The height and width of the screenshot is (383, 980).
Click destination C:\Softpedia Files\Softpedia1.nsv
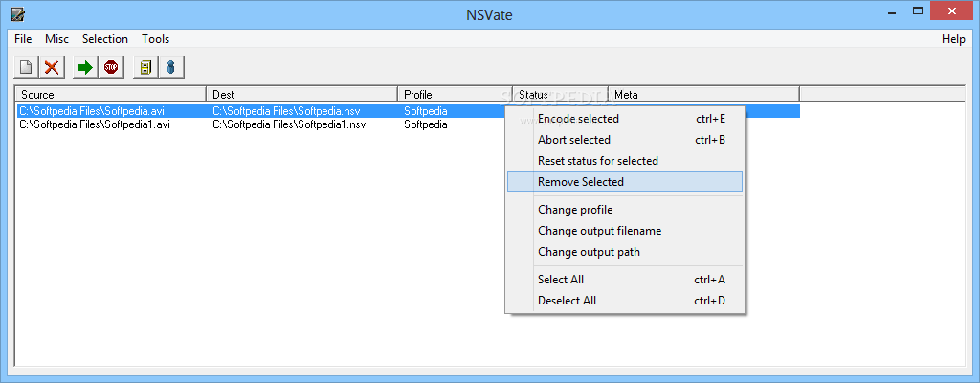289,124
